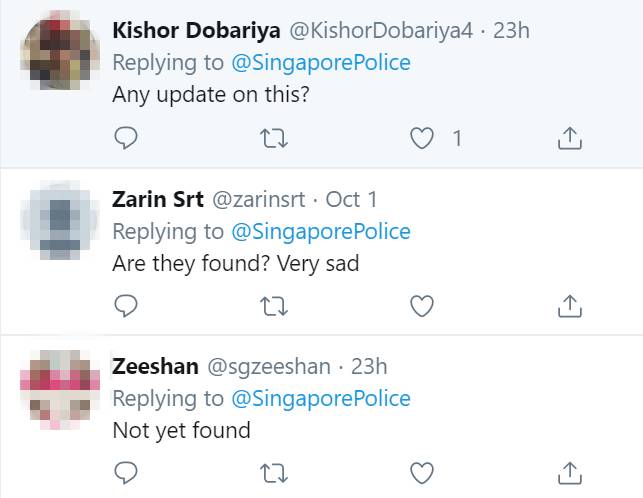Screen dimensions: 643x498
Task: Visit the @sgzeeshan handle
Action: tap(268, 366)
